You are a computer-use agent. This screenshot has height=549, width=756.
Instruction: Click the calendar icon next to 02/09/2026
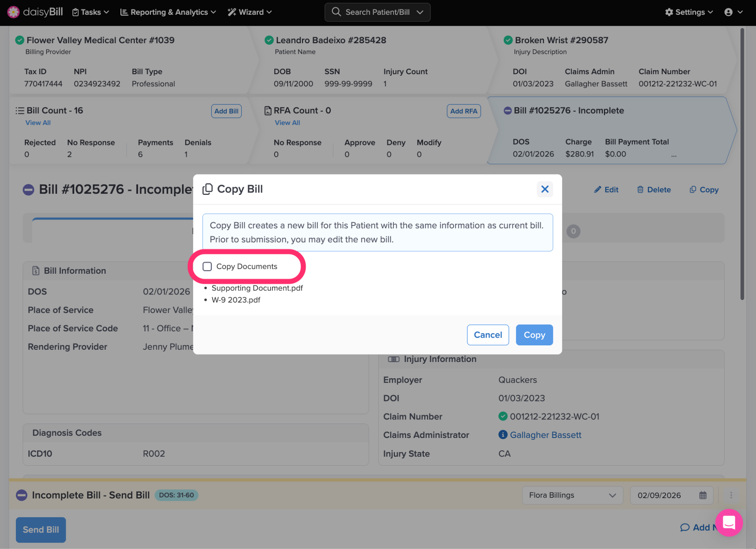tap(703, 495)
